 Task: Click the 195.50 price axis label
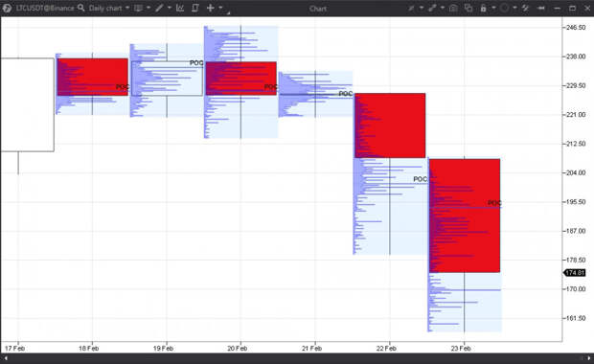coord(576,202)
